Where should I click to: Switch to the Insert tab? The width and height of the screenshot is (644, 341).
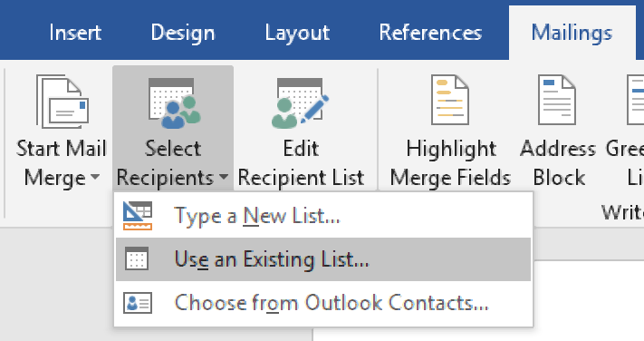[75, 33]
